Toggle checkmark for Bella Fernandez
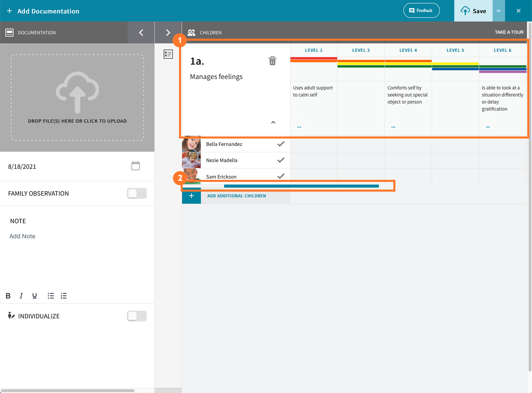 (x=281, y=144)
